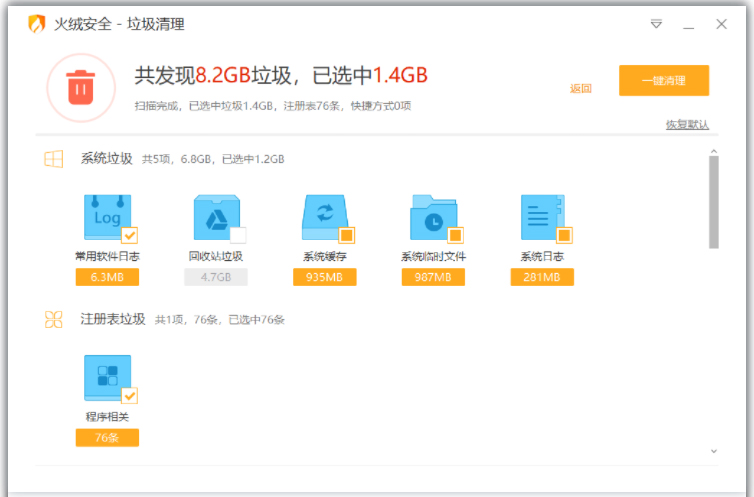Click the 常用软件日志 label
The height and width of the screenshot is (497, 754).
tap(107, 256)
